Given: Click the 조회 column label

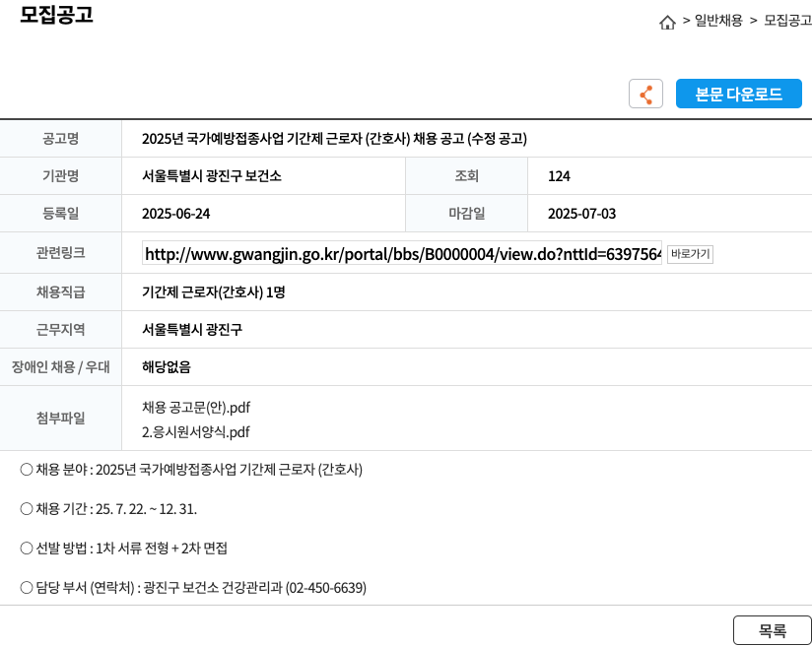Looking at the screenshot, I should (466, 176).
